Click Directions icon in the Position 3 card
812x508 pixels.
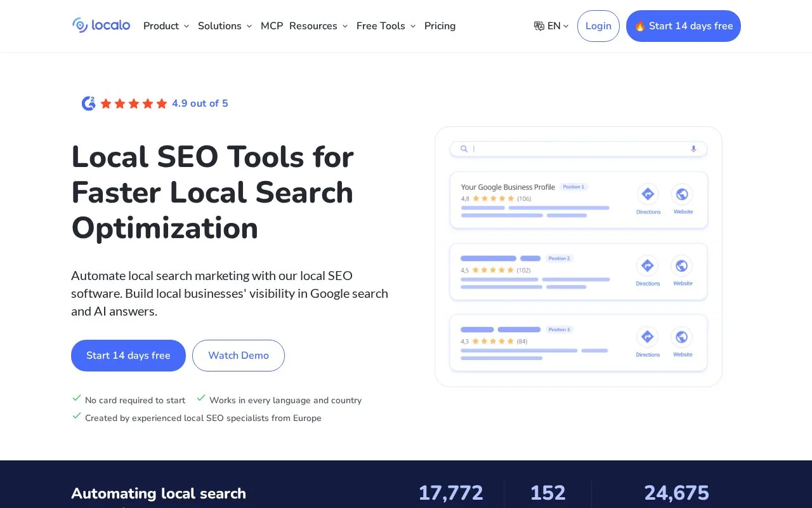pos(648,337)
